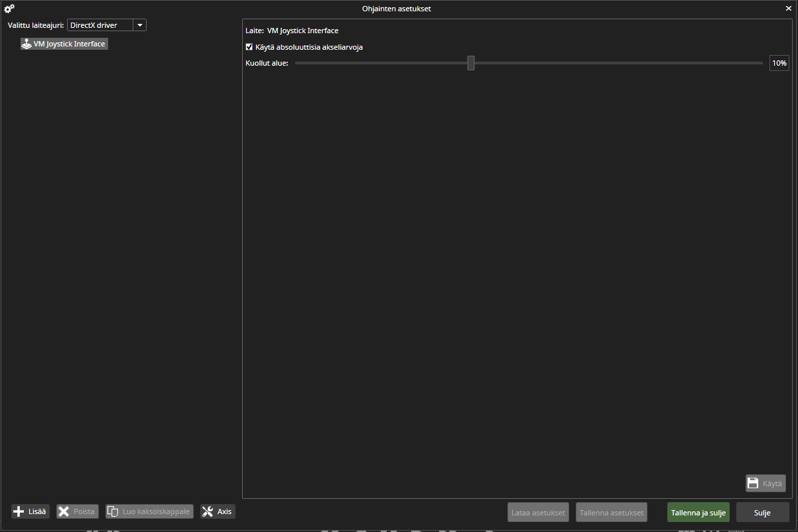Image resolution: width=798 pixels, height=532 pixels.
Task: Click the 10% dead zone value field
Action: click(779, 63)
